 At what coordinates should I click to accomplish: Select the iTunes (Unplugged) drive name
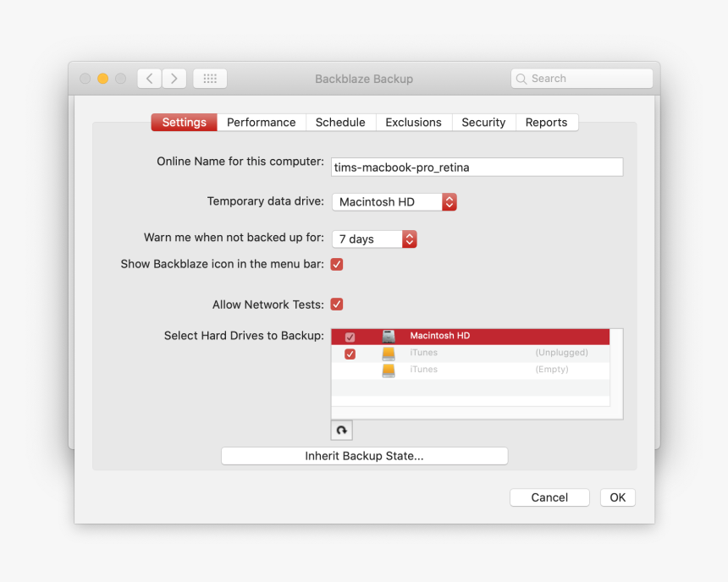[423, 352]
